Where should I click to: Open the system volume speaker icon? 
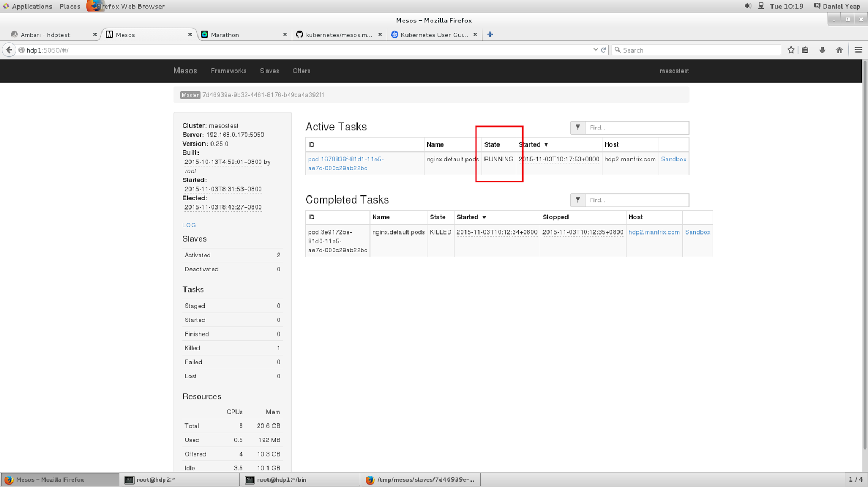click(x=748, y=6)
